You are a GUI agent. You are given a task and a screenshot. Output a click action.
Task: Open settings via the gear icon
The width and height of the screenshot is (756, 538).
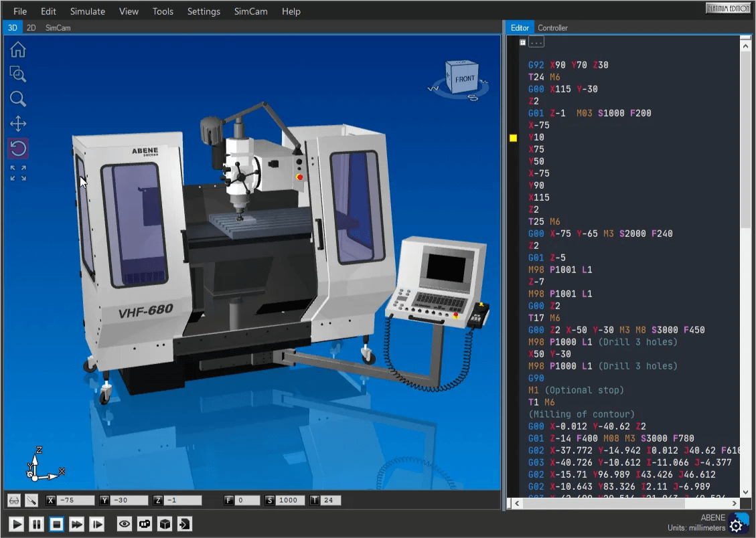737,525
